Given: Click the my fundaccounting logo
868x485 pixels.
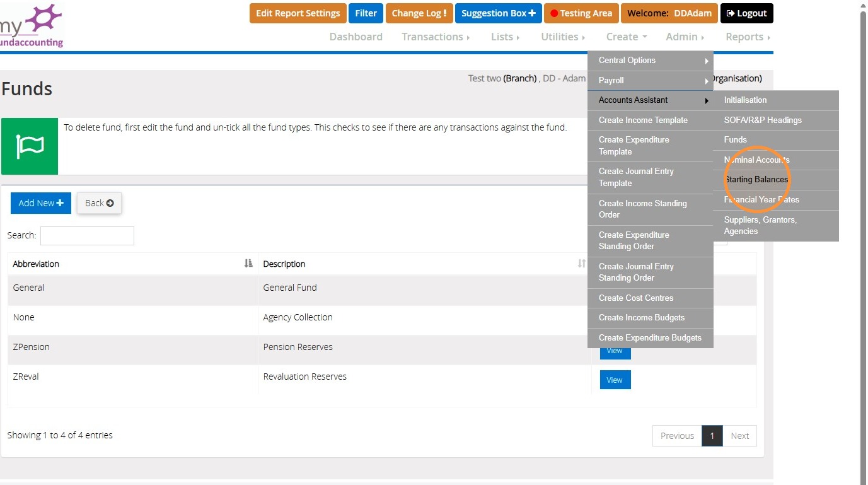Looking at the screenshot, I should (x=32, y=25).
